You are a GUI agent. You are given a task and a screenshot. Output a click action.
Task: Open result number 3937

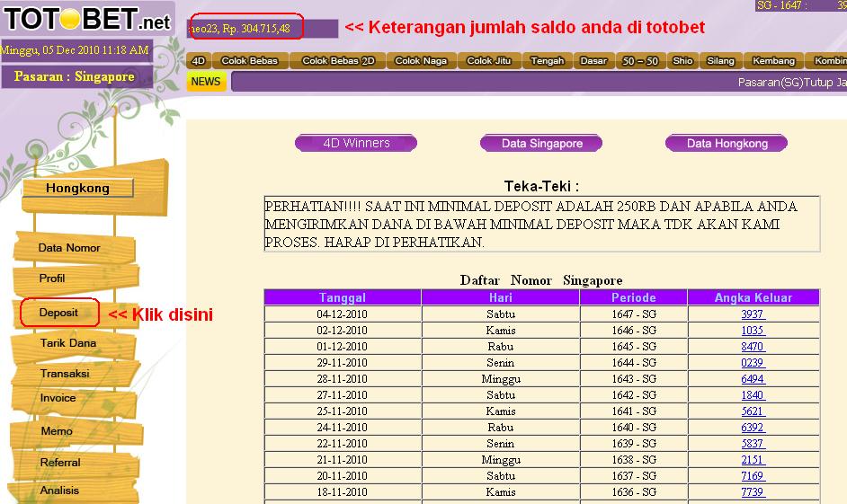point(753,314)
